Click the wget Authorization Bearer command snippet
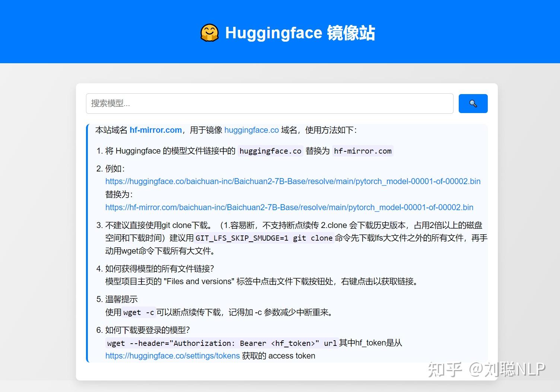The width and height of the screenshot is (560, 392). coord(222,343)
